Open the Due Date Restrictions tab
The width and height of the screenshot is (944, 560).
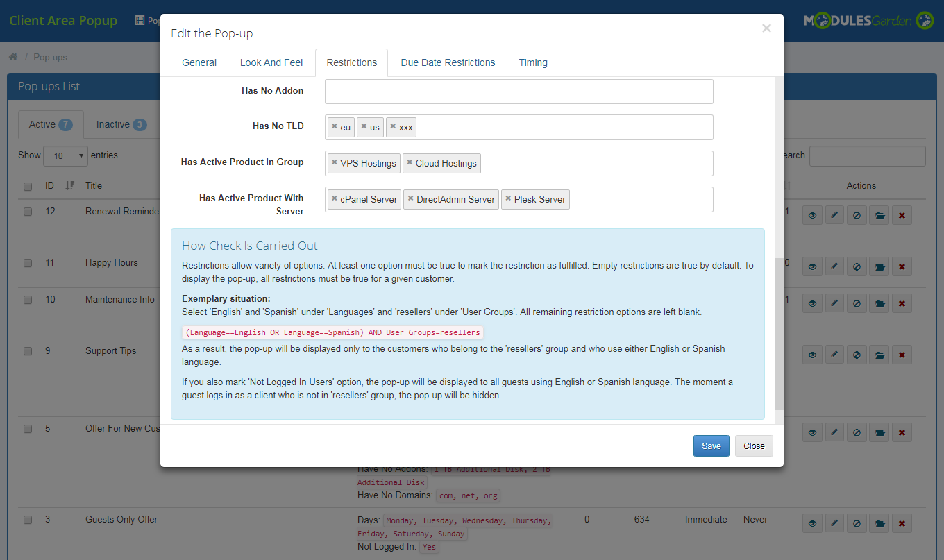tap(448, 62)
